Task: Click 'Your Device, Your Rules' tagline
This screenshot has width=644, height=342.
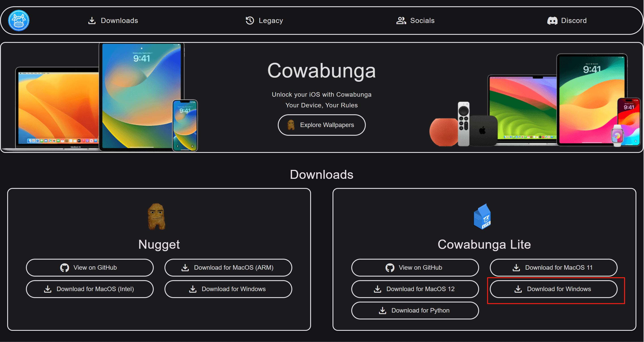Action: 322,105
